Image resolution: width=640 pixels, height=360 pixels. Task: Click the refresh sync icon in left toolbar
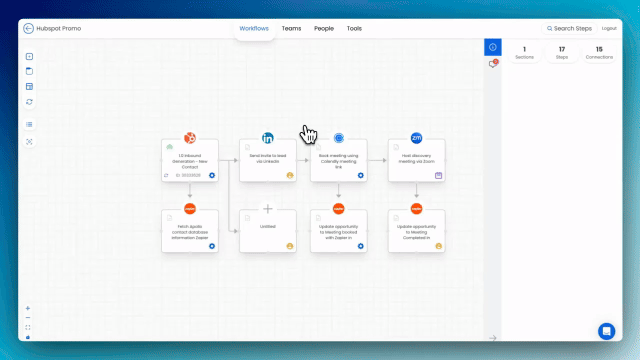(29, 102)
